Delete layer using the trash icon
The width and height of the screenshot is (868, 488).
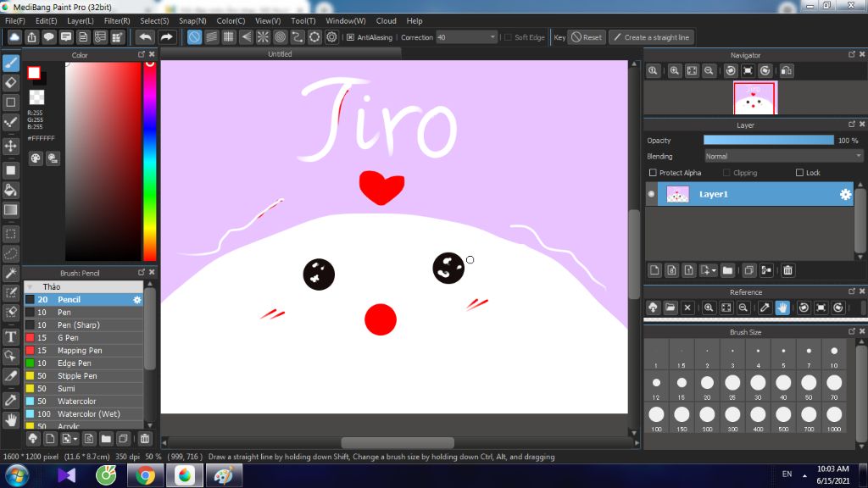point(787,270)
